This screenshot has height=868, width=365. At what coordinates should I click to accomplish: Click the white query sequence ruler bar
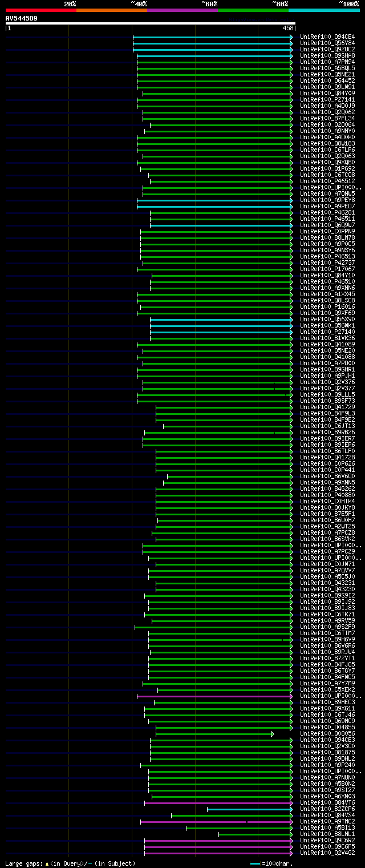(151, 23)
